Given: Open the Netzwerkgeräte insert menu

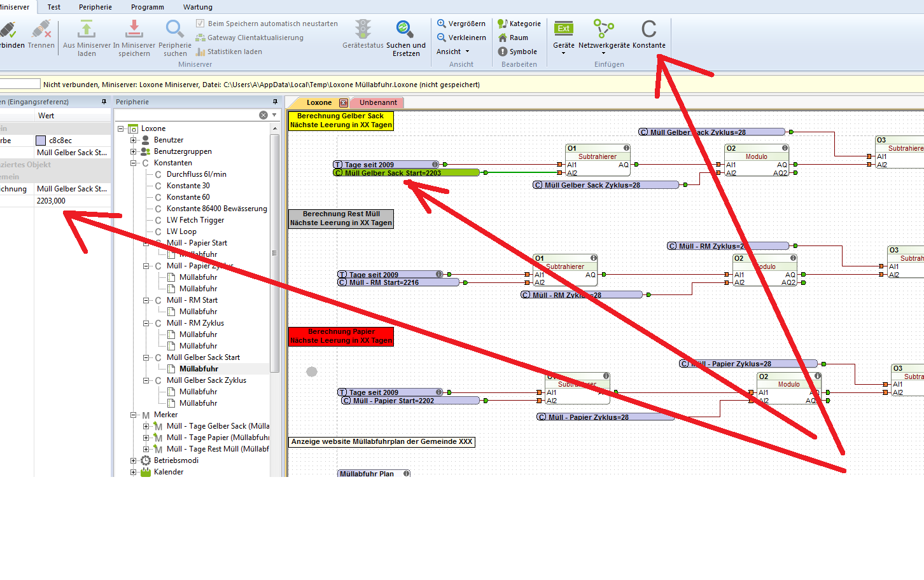Looking at the screenshot, I should [x=604, y=36].
